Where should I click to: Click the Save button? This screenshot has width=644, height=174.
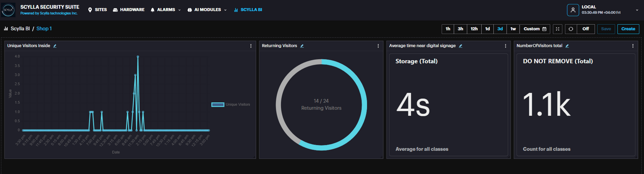click(x=606, y=29)
